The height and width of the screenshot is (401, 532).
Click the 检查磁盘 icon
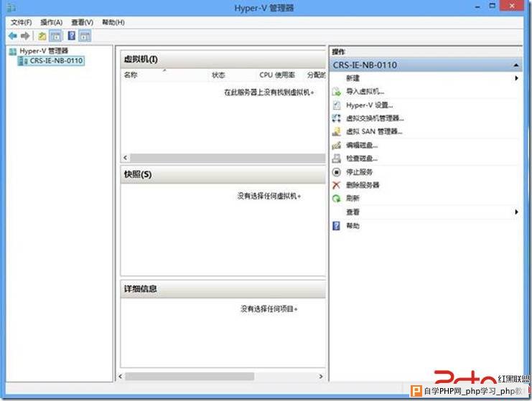(x=336, y=159)
